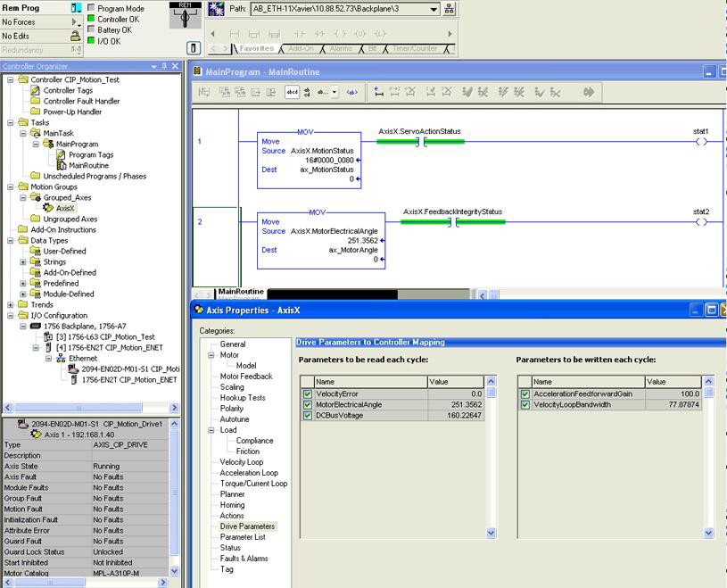Click the edits lock icon beside No Edits
Image resolution: width=727 pixels, height=588 pixels.
click(x=76, y=36)
